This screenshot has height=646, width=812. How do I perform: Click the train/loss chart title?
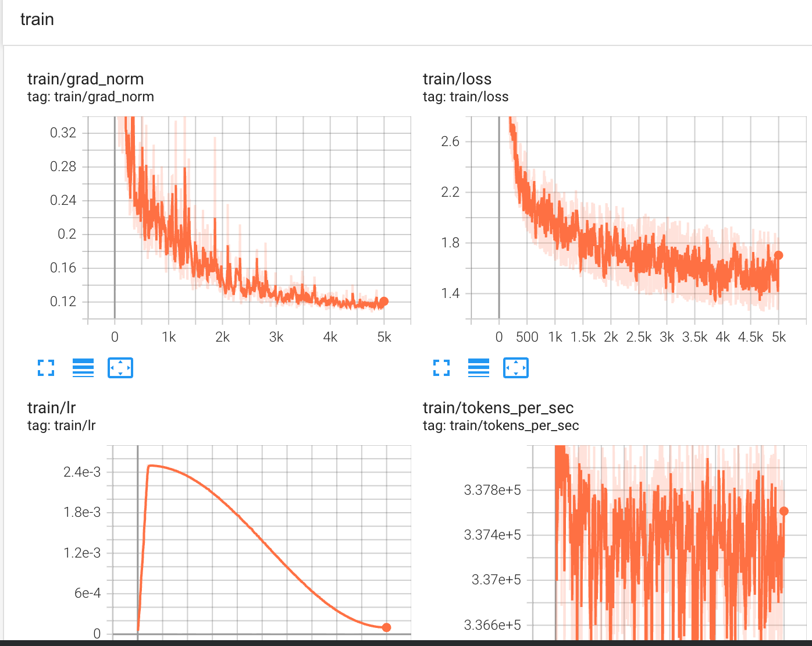pos(457,79)
